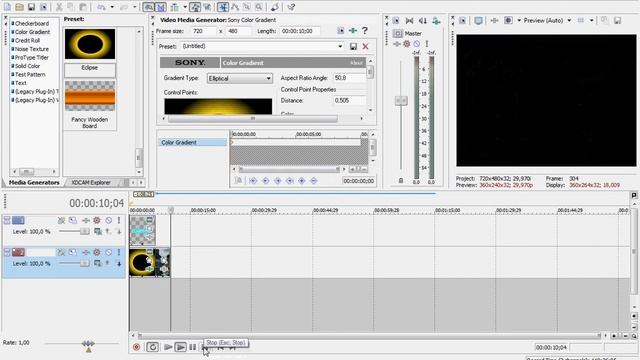Collapse track 1 with minimize toggle
Screen dimensions: 640x360
[x=7, y=220]
